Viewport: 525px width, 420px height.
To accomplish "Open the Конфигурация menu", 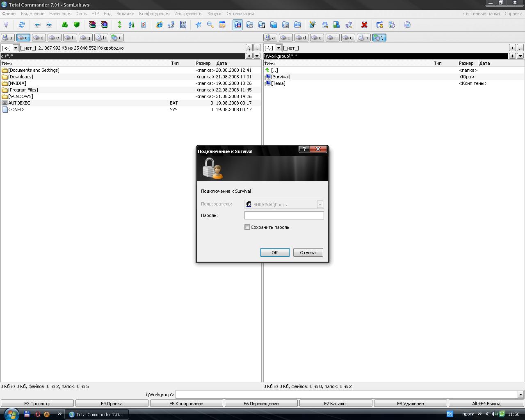I will (x=154, y=14).
